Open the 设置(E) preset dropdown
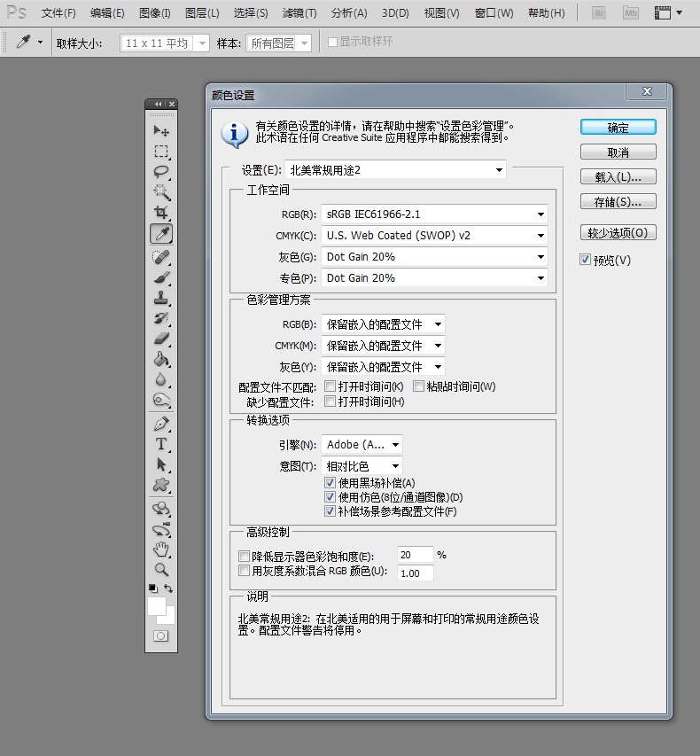The width and height of the screenshot is (700, 756). click(395, 169)
